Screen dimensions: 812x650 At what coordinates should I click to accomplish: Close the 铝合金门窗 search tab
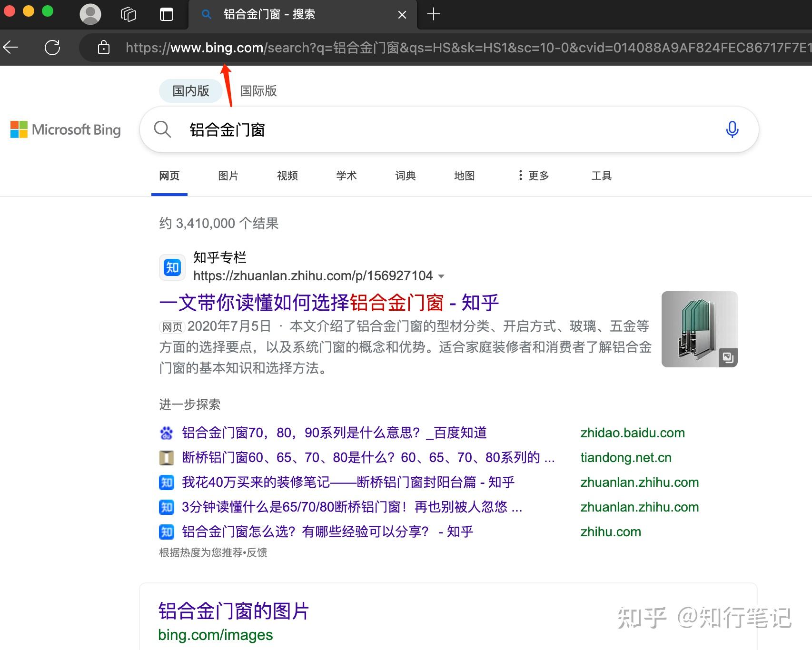402,15
